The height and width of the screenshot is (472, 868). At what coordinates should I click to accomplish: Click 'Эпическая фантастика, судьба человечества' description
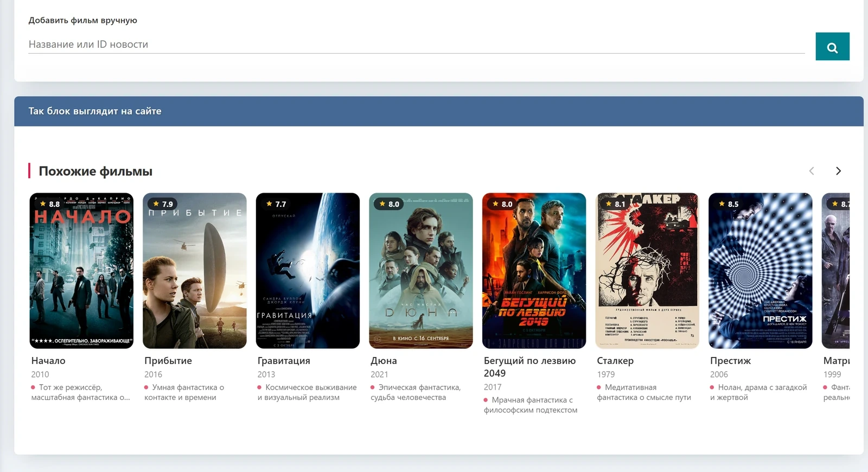click(416, 392)
